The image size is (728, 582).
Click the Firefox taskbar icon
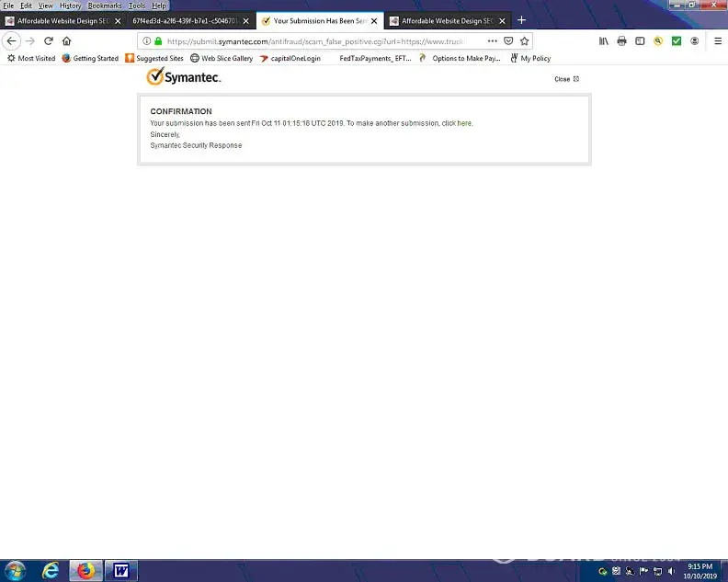point(85,570)
